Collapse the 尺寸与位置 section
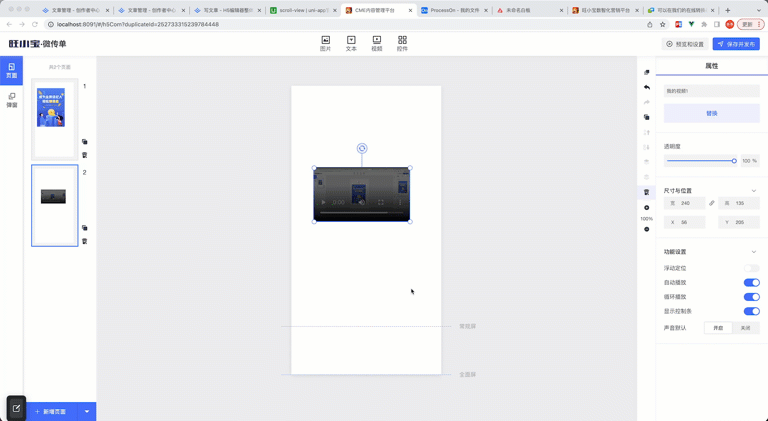Viewport: 768px width, 421px height. pyautogui.click(x=754, y=190)
